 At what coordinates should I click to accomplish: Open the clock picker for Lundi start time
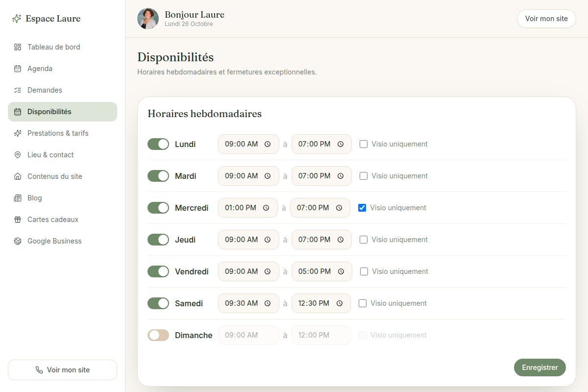pyautogui.click(x=268, y=144)
